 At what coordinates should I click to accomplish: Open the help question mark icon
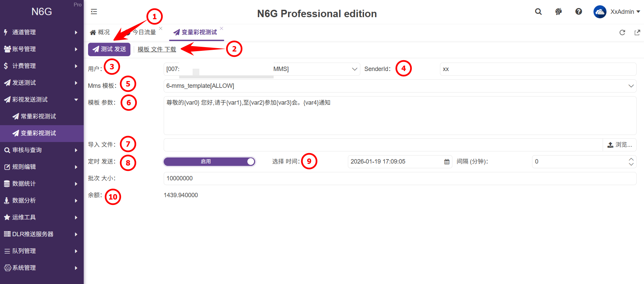click(578, 12)
